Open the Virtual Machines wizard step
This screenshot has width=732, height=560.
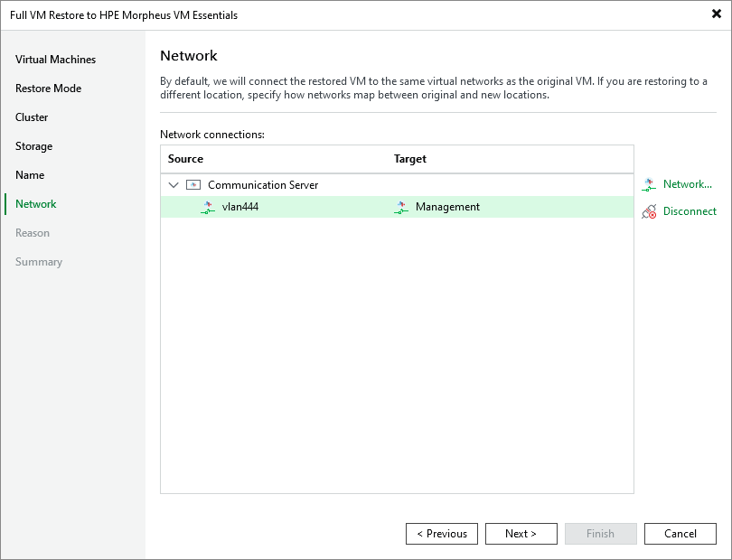[55, 60]
